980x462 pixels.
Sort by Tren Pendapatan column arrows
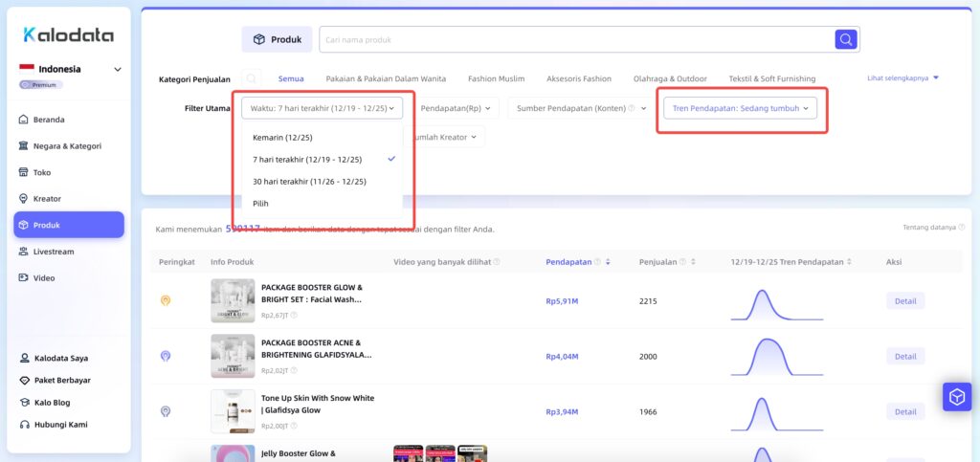point(850,262)
